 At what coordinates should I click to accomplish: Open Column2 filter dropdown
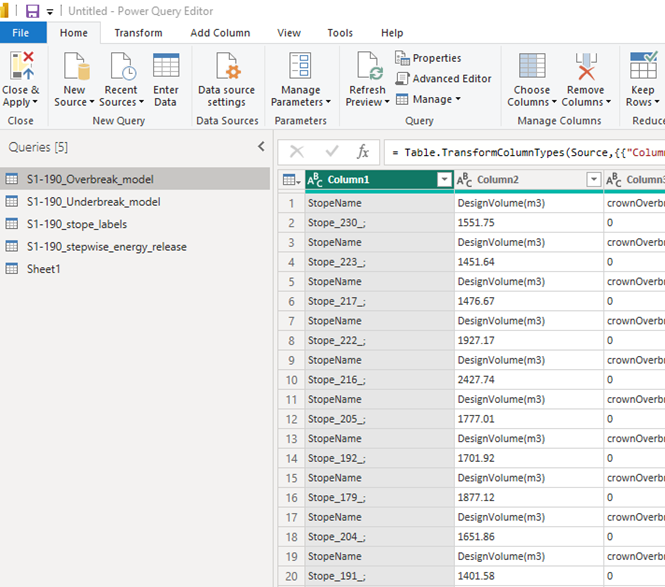click(x=593, y=179)
